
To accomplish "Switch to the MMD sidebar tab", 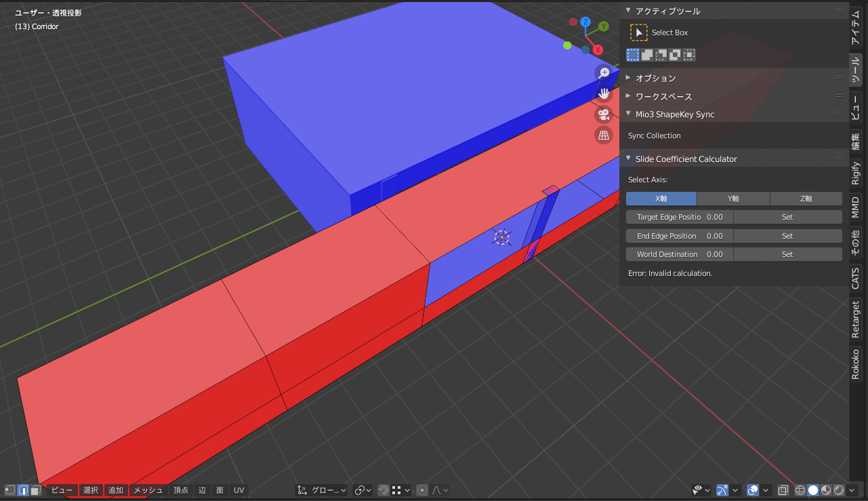I will point(856,207).
